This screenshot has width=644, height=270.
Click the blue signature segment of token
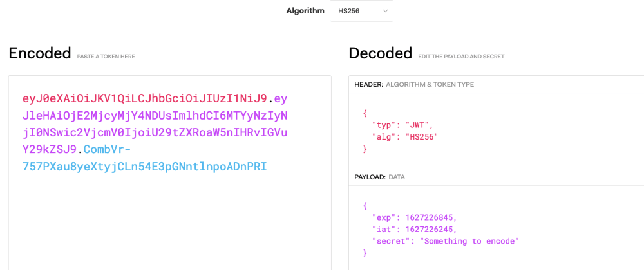pyautogui.click(x=144, y=159)
